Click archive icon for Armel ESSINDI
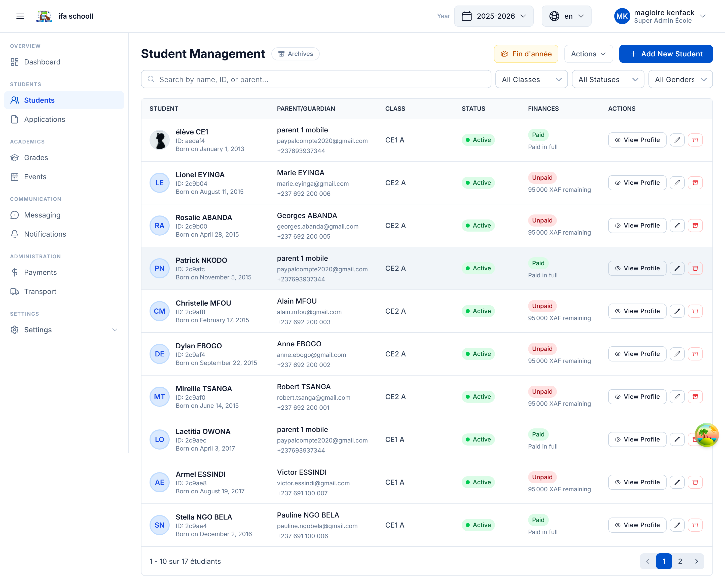 [x=695, y=482]
